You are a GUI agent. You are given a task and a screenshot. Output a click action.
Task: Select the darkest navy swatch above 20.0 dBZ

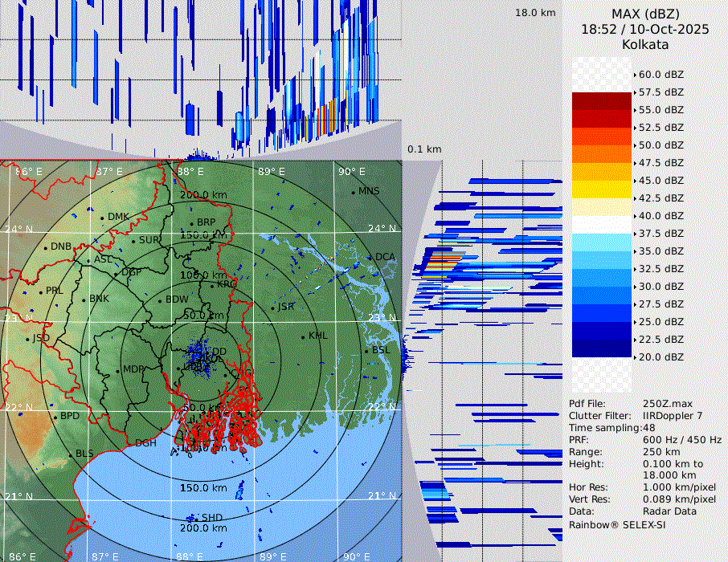602,348
